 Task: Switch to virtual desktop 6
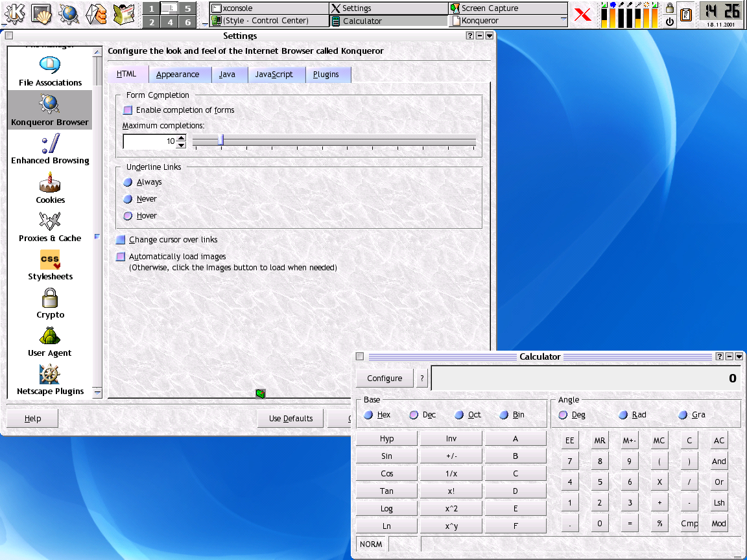coord(187,21)
